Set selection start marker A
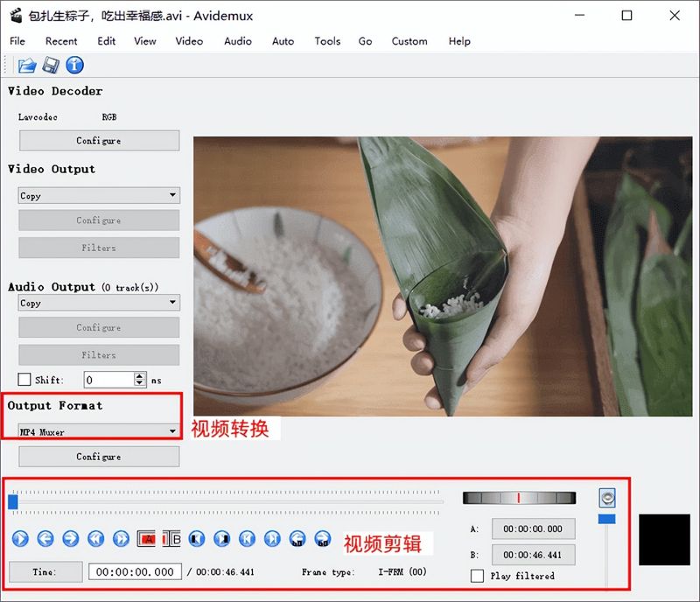This screenshot has height=602, width=700. click(x=146, y=539)
